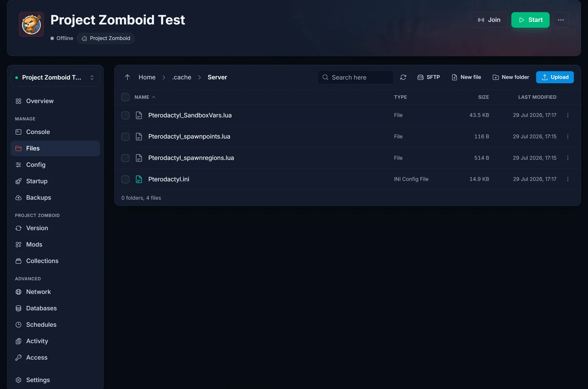Select the Pterodactyl.ini checkbox
The width and height of the screenshot is (588, 389).
coord(125,179)
